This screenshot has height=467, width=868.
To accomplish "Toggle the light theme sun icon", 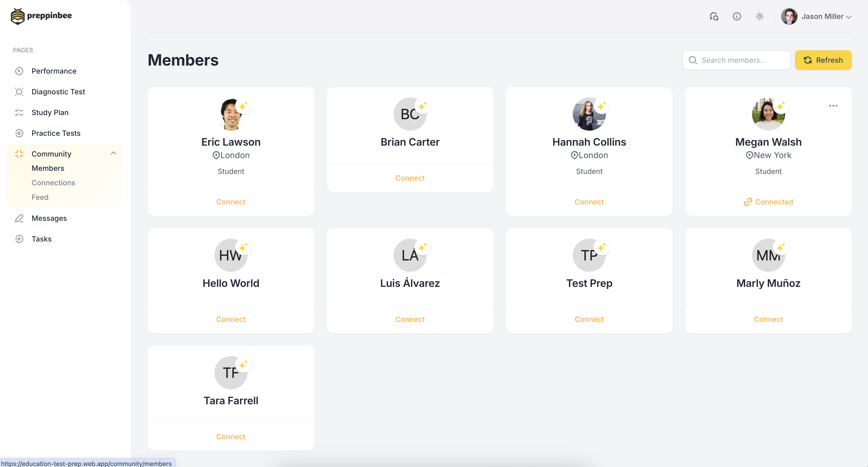I will (x=759, y=16).
